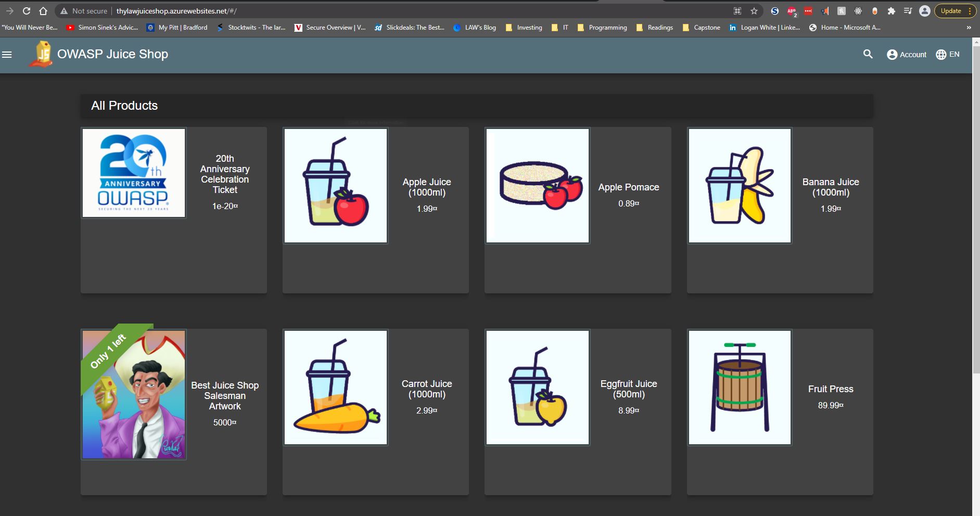
Task: Click 'Fruit Press' product name
Action: click(831, 389)
